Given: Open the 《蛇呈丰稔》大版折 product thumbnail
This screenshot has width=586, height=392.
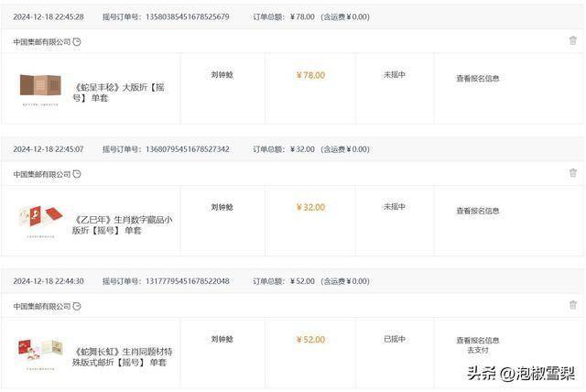Looking at the screenshot, I should (40, 90).
